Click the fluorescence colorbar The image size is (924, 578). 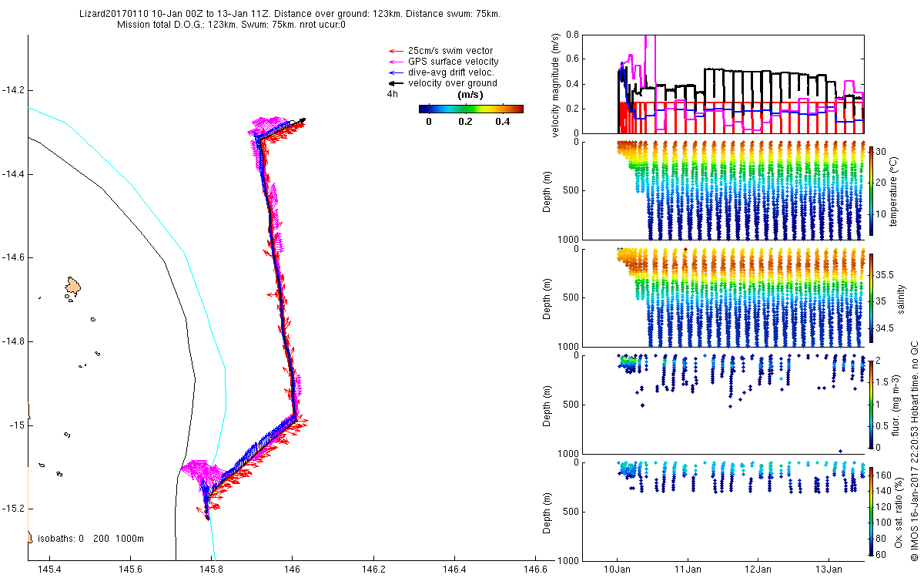(872, 404)
